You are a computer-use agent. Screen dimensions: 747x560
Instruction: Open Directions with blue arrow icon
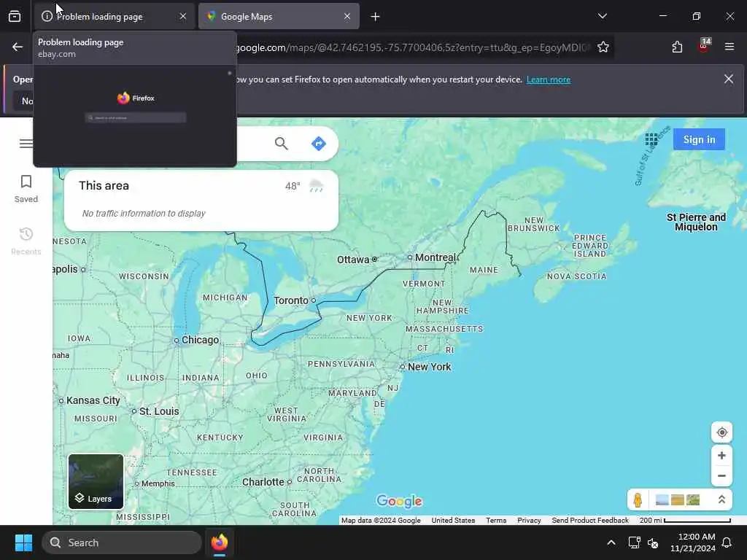coord(318,144)
